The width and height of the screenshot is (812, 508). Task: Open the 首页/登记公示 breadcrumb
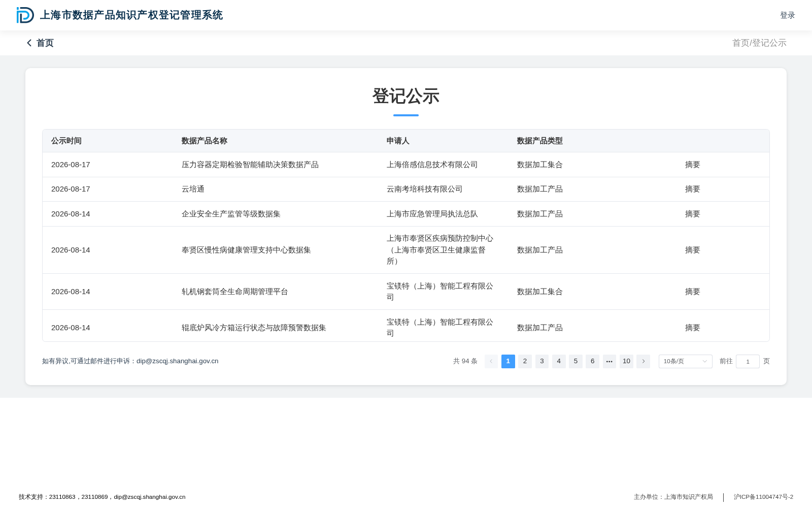pos(759,43)
